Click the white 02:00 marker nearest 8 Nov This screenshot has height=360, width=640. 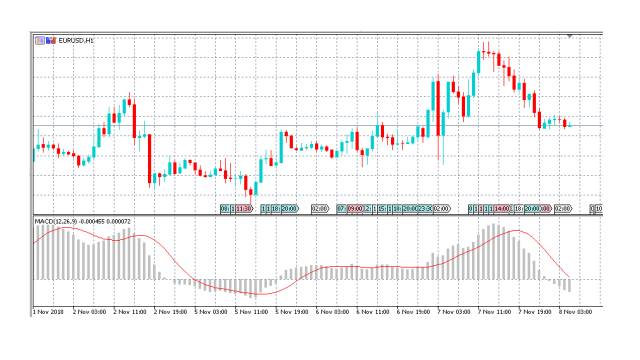tap(563, 209)
